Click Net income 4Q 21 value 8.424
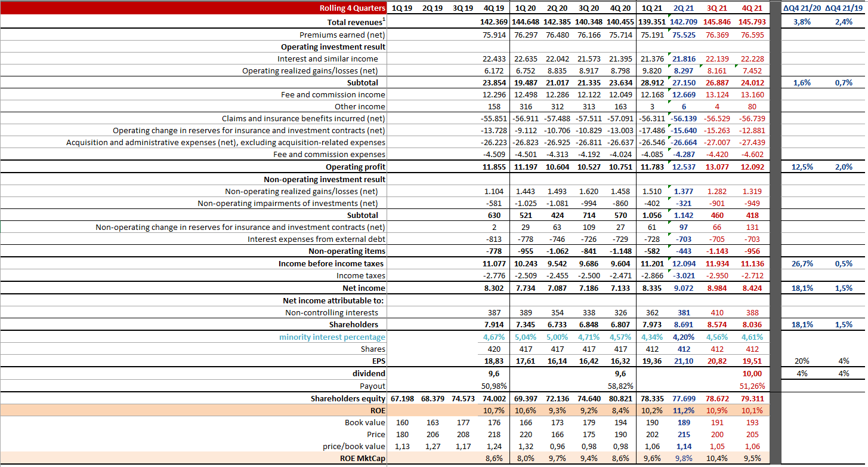Image resolution: width=868 pixels, height=467 pixels. 752,288
